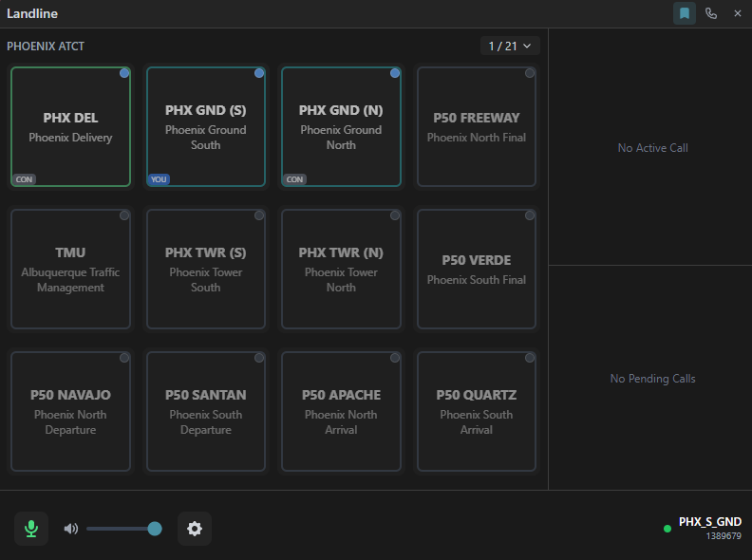Screen dimensions: 752x560
Task: Click the PHX_S_GND callsign label
Action: [709, 522]
